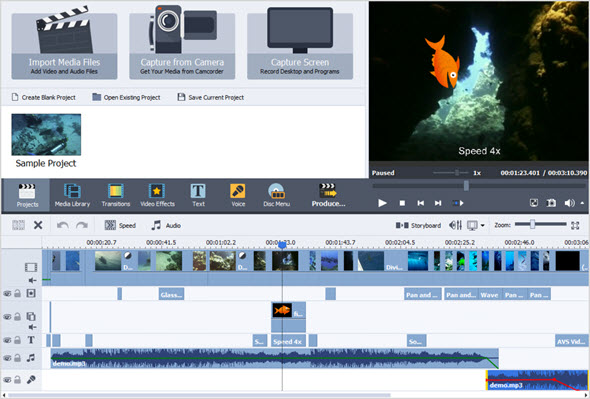Select the Text tab

[198, 195]
